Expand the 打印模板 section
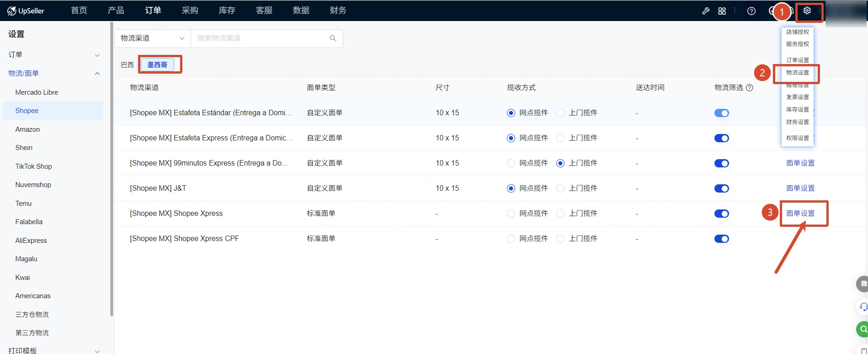Screen dimensions: 868x354 click(x=54, y=350)
